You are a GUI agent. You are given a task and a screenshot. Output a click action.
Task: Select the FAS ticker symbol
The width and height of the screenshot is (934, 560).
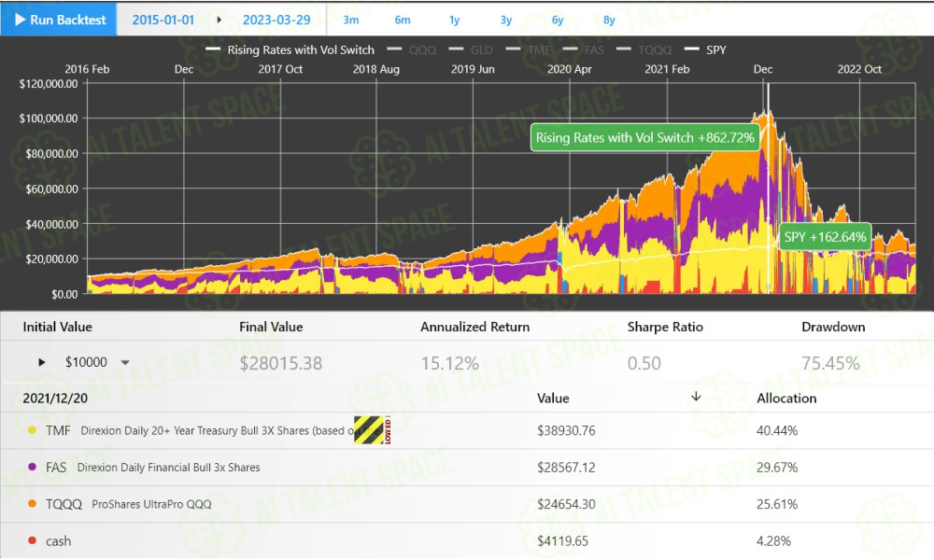pos(56,468)
